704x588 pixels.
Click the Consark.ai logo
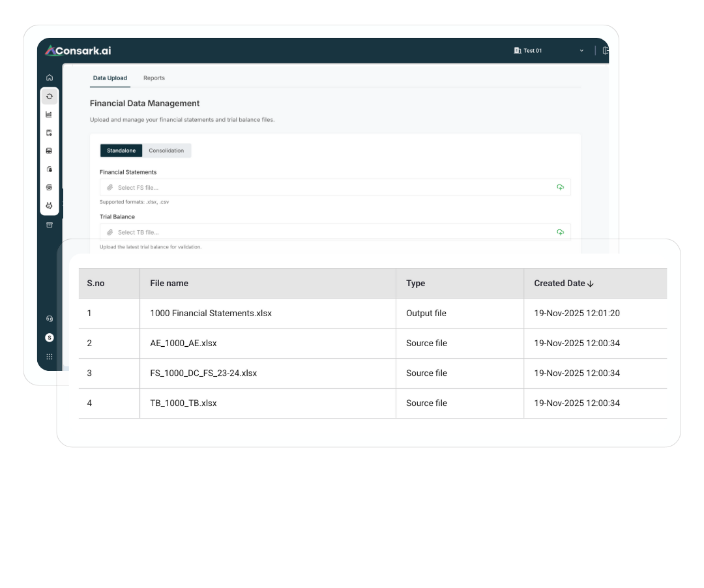pos(78,51)
